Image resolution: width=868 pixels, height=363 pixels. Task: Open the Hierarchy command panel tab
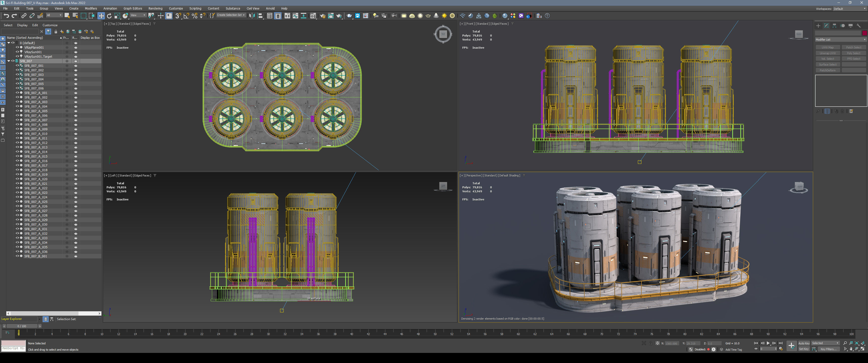(834, 26)
